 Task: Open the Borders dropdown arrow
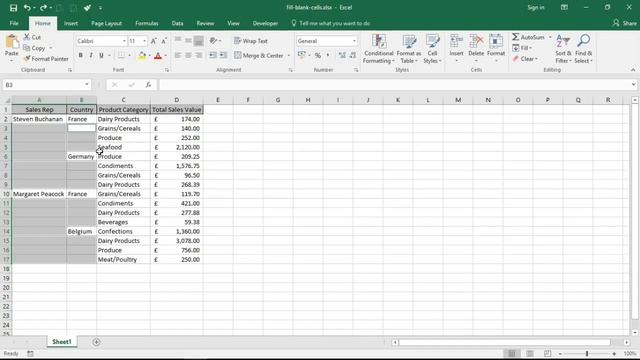130,56
